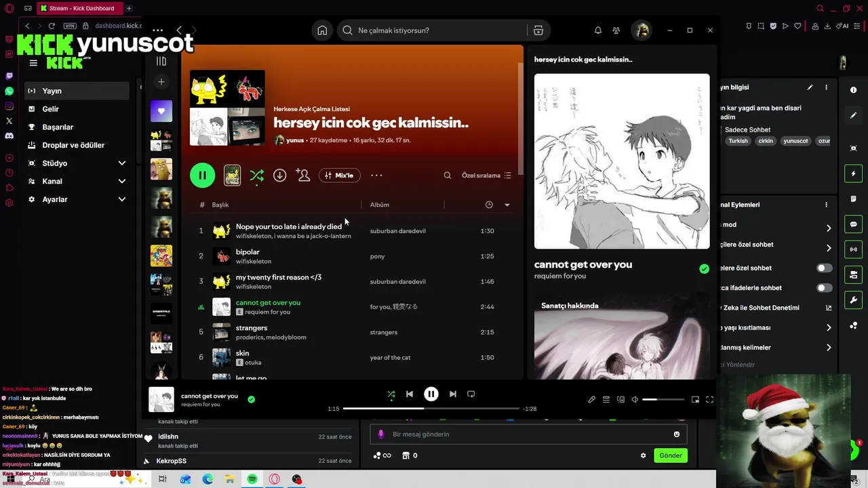The width and height of the screenshot is (868, 488).
Task: Click the Mix'le button
Action: point(339,176)
